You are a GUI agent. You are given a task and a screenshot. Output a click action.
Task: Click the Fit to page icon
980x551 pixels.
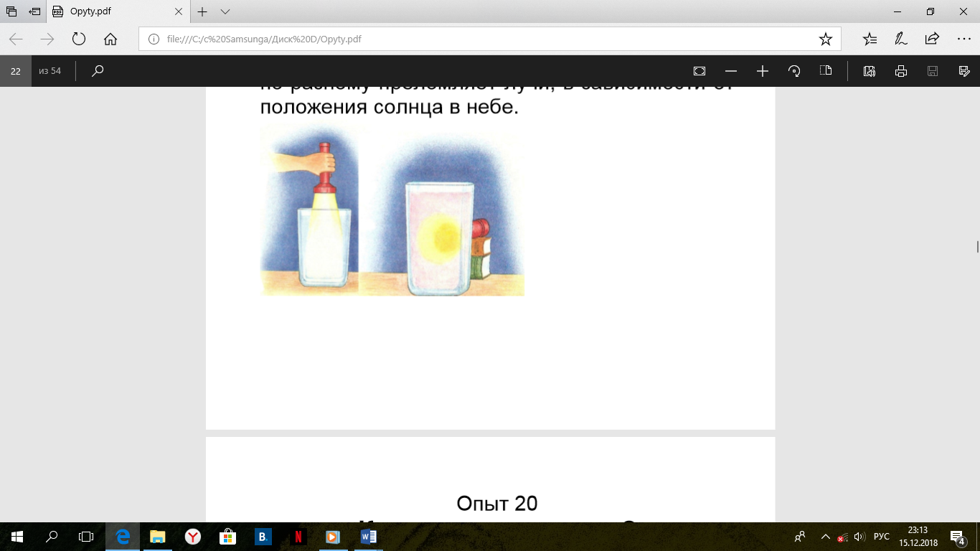[699, 71]
